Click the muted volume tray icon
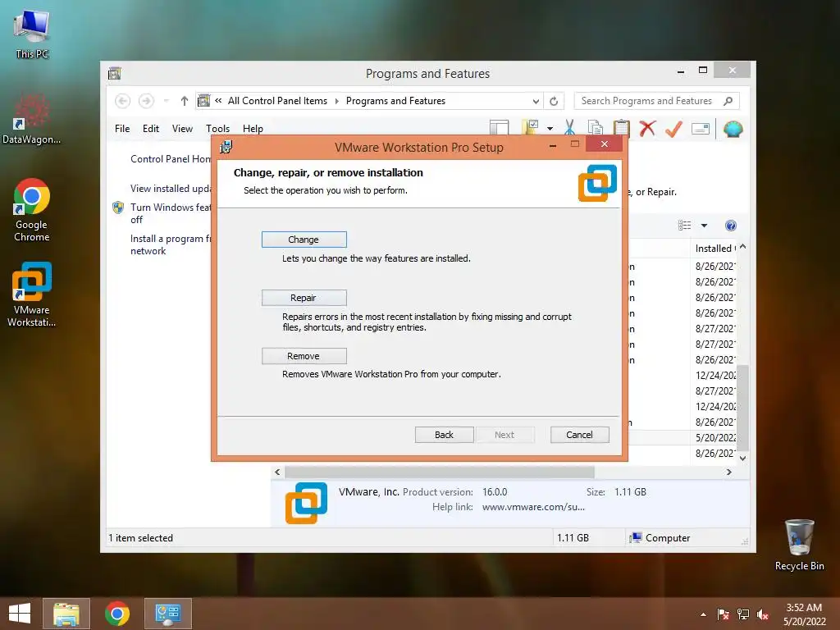This screenshot has height=630, width=840. point(763,614)
